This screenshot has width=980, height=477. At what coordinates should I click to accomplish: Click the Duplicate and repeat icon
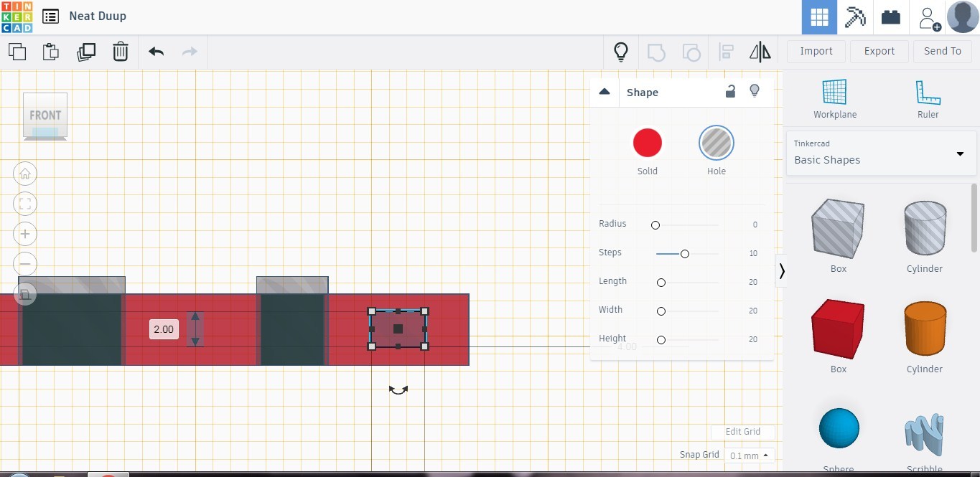pyautogui.click(x=85, y=52)
